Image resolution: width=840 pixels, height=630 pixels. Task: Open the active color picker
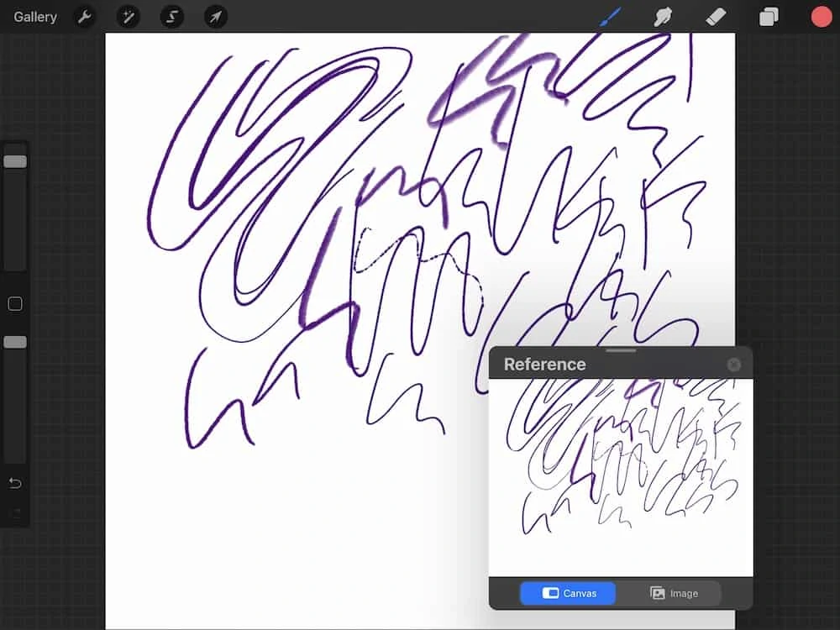[821, 17]
